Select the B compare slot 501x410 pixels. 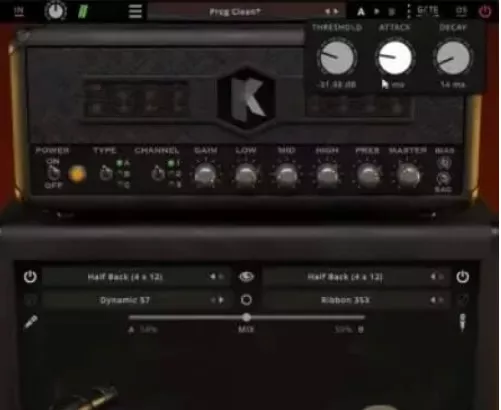(x=392, y=12)
